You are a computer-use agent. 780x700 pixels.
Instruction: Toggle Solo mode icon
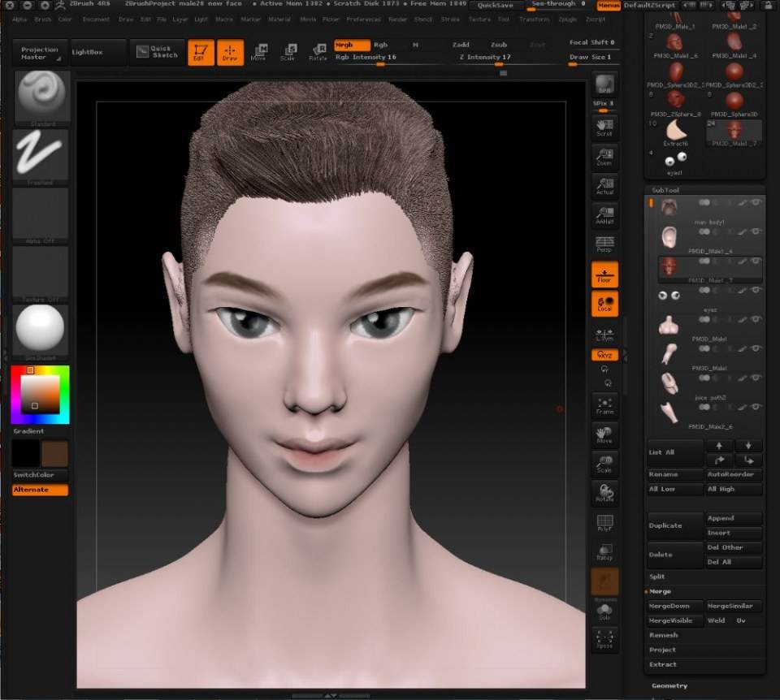point(604,611)
